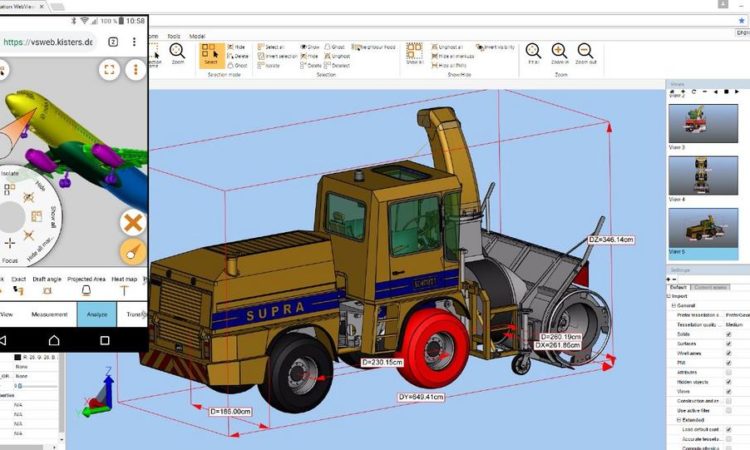Enable the Attributes import checkbox
This screenshot has height=450, width=750.
(x=728, y=372)
